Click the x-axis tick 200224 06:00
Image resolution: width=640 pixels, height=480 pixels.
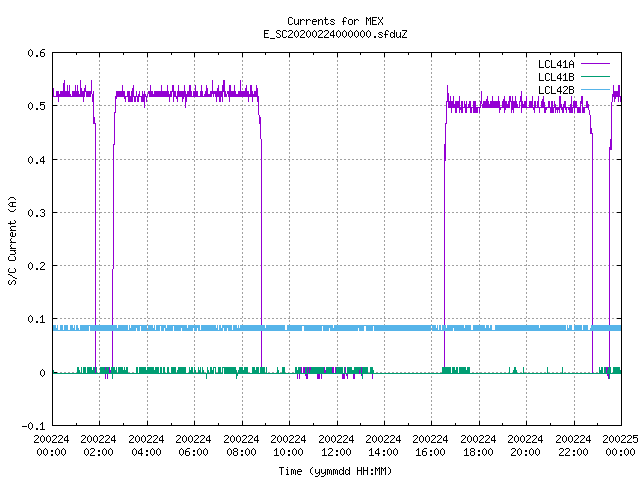coord(193,446)
